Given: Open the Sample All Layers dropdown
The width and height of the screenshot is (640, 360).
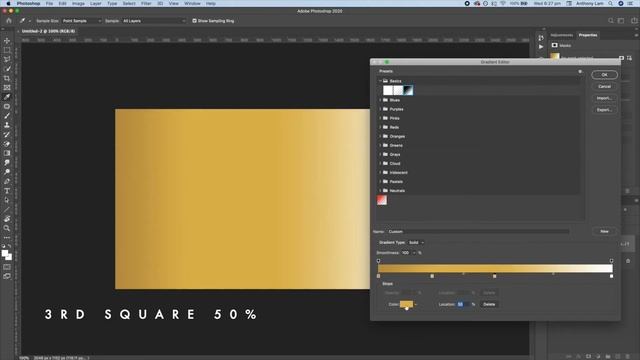Looking at the screenshot, I should pos(154,21).
